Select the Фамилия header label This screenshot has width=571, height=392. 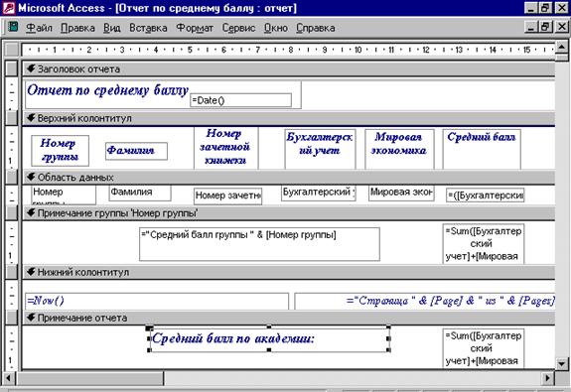point(136,151)
